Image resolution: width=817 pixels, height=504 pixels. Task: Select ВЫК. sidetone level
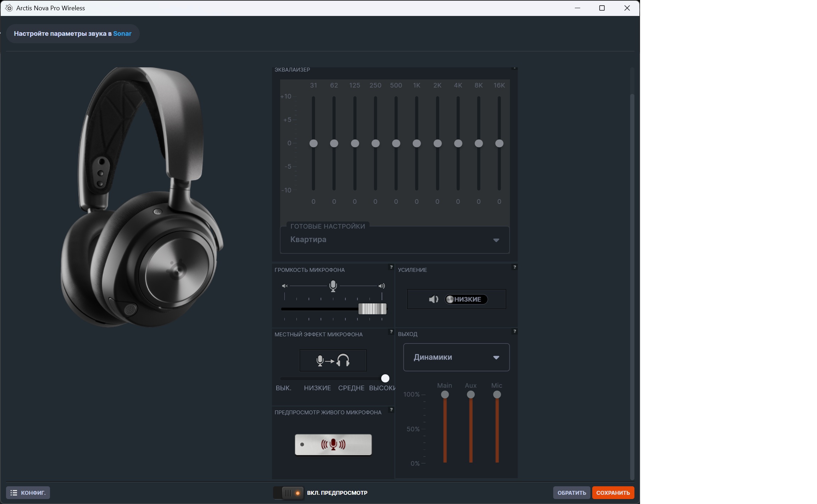point(283,388)
